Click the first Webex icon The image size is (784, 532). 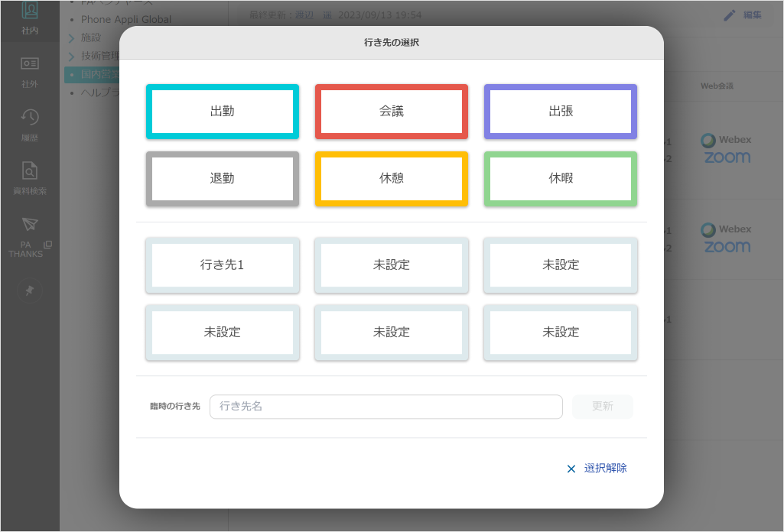click(726, 140)
